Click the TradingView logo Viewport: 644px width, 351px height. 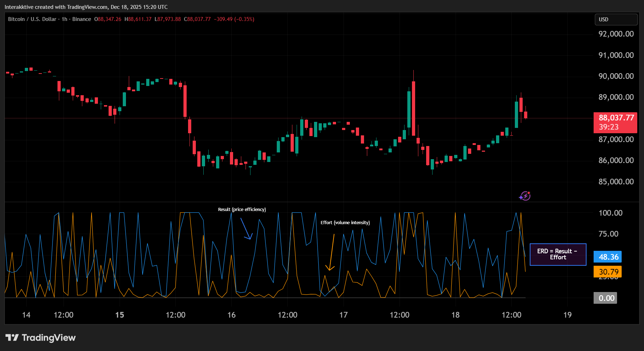point(40,337)
